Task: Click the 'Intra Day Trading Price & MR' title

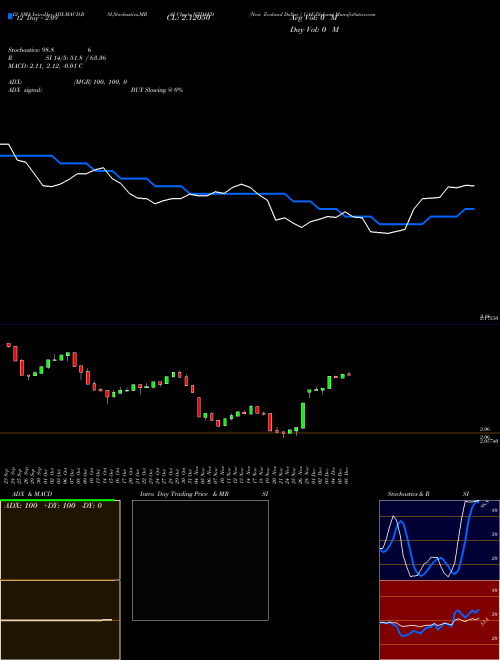Action: [184, 494]
